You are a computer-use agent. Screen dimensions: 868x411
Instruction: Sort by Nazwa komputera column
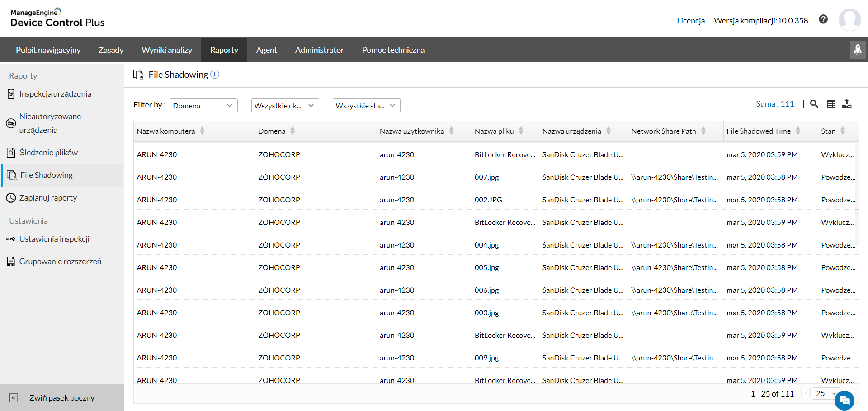coord(202,131)
